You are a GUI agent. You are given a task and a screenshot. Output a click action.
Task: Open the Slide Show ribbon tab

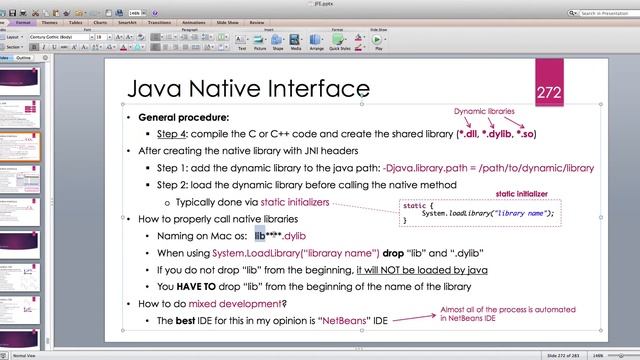227,22
